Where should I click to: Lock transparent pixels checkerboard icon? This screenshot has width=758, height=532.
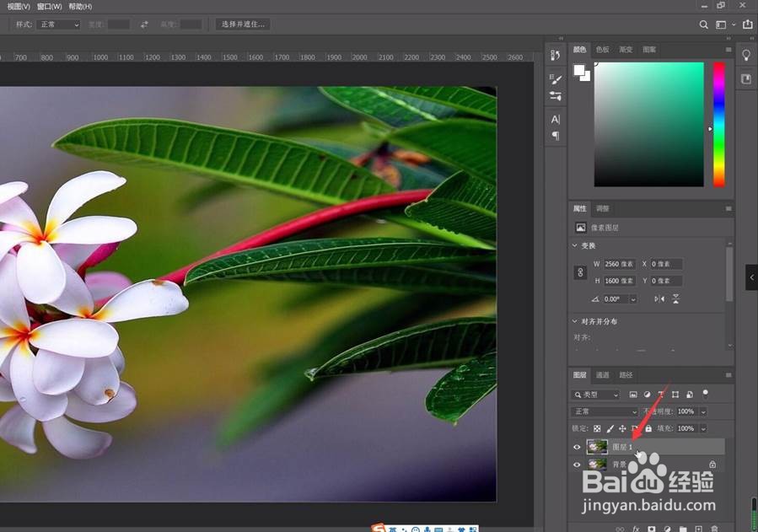(x=597, y=428)
